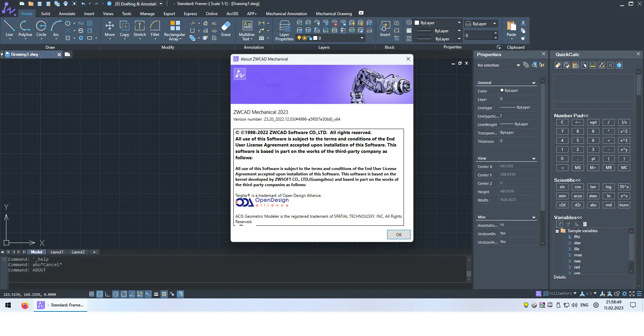644x336 pixels.
Task: Toggle layer 0 on/off lightbulb
Action: coord(299,38)
